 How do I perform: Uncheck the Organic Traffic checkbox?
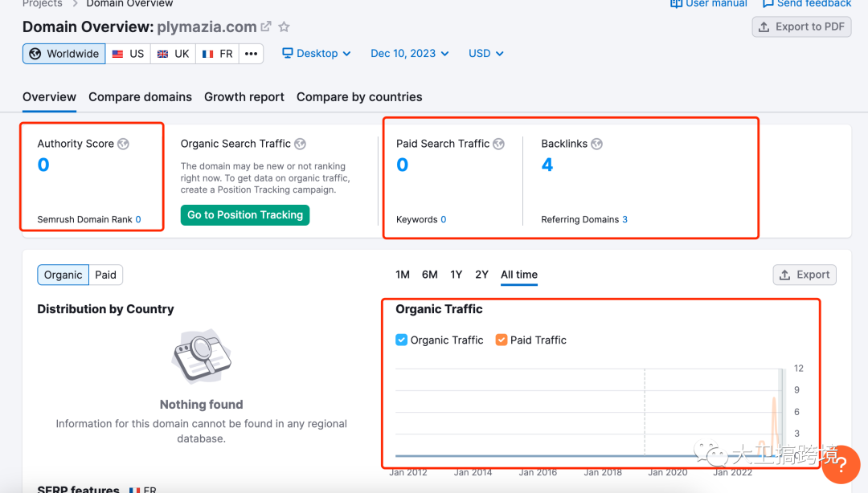tap(401, 340)
